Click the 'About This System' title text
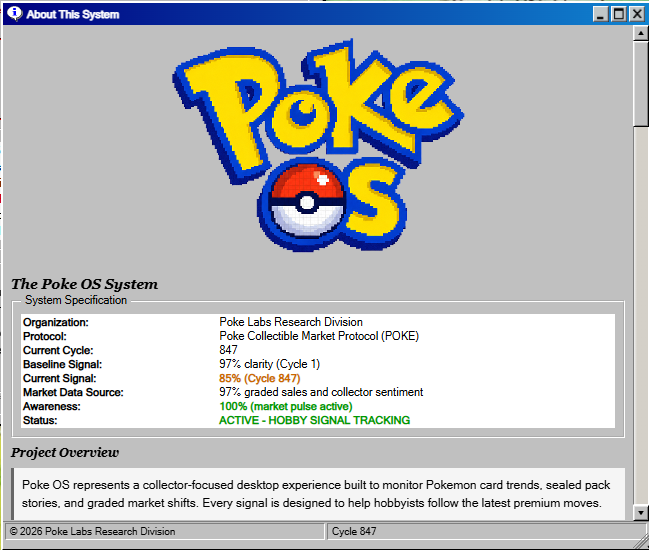The image size is (649, 550). click(73, 14)
